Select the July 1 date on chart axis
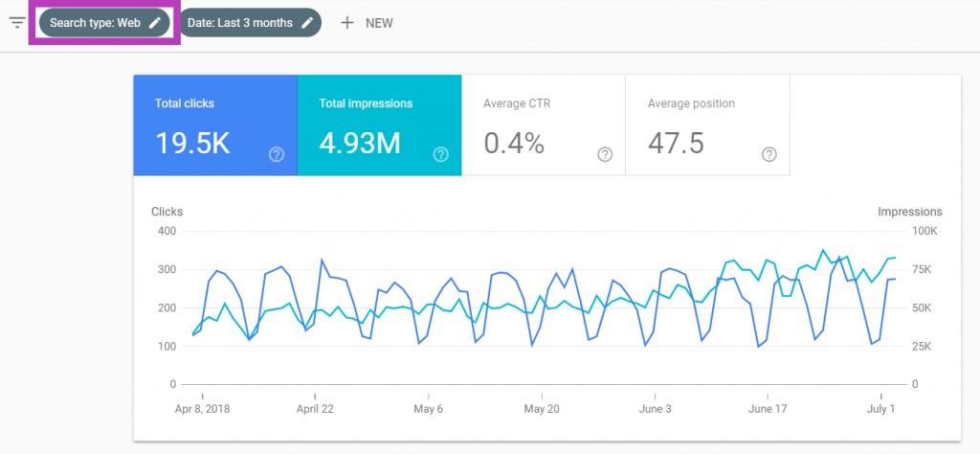The height and width of the screenshot is (454, 980). (880, 408)
